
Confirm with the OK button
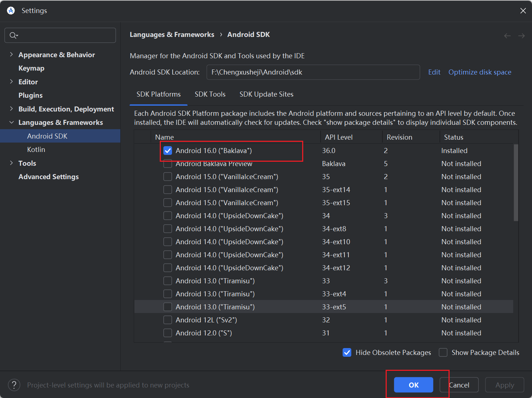point(413,385)
